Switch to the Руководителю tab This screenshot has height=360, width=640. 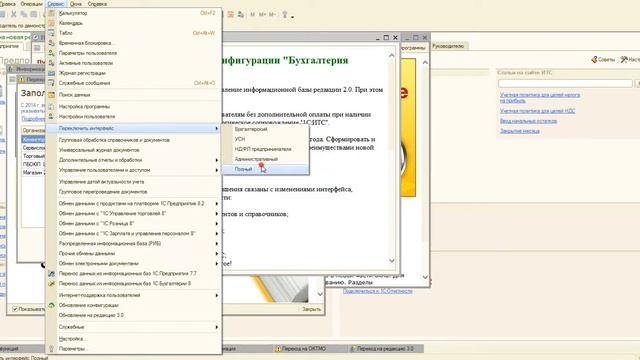(448, 46)
